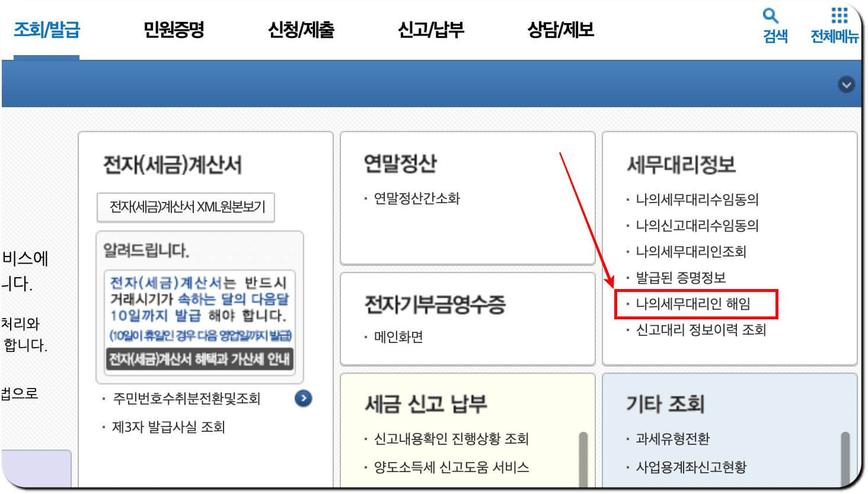The width and height of the screenshot is (868, 494).
Task: Open the 발급된 증명정보 link
Action: [681, 278]
